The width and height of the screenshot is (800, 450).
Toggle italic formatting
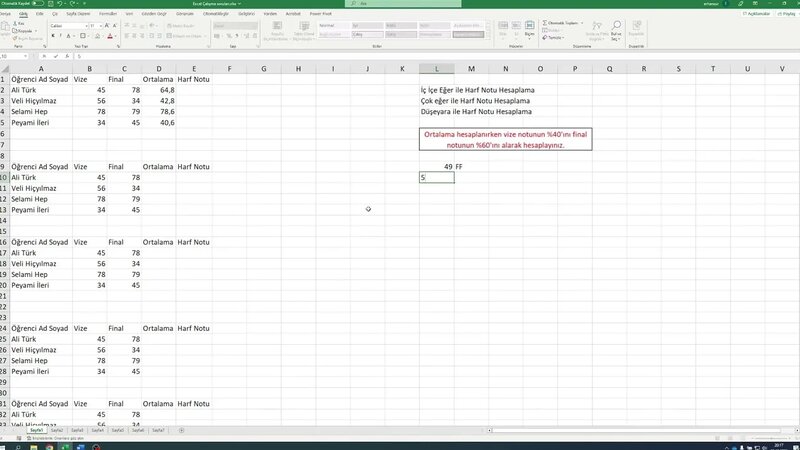[60, 36]
